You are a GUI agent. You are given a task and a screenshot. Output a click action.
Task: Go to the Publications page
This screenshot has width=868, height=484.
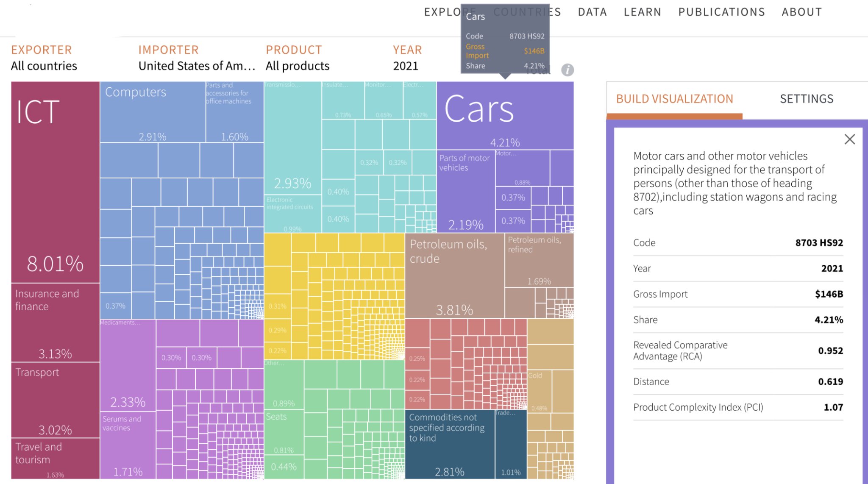pos(721,12)
